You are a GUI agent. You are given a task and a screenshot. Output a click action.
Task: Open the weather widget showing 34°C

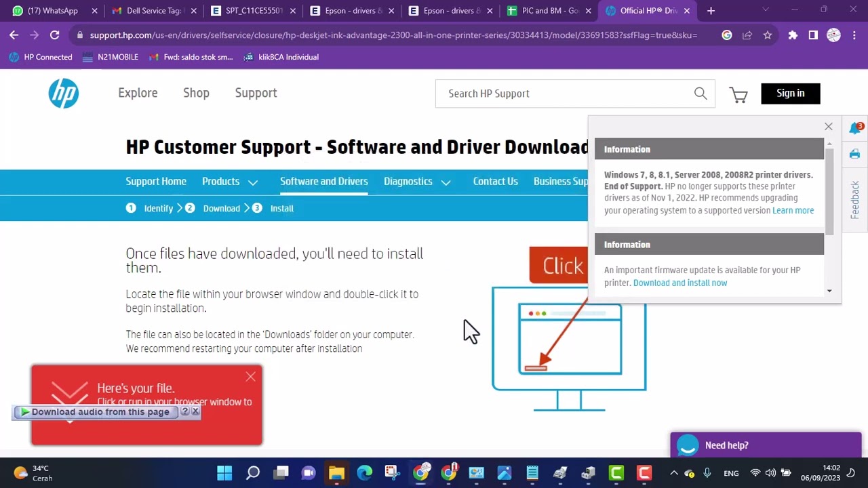(34, 473)
